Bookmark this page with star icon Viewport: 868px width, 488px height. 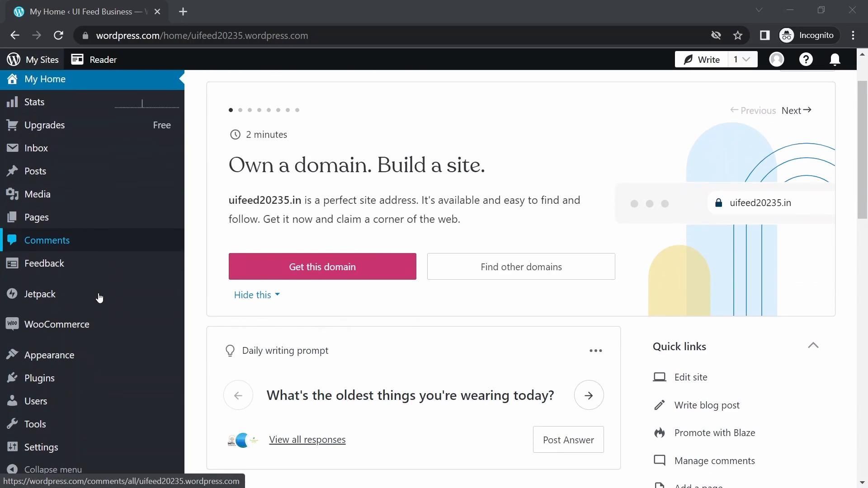pos(738,35)
